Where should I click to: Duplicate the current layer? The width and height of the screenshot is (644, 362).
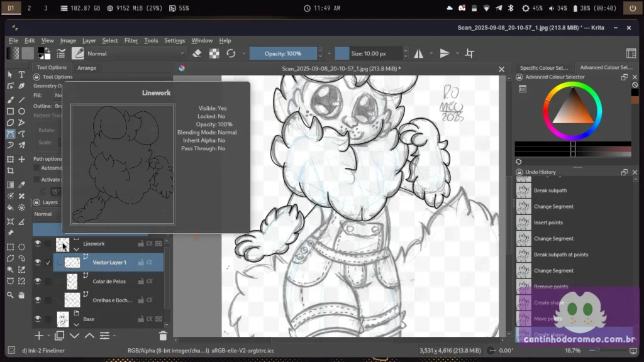[59, 336]
